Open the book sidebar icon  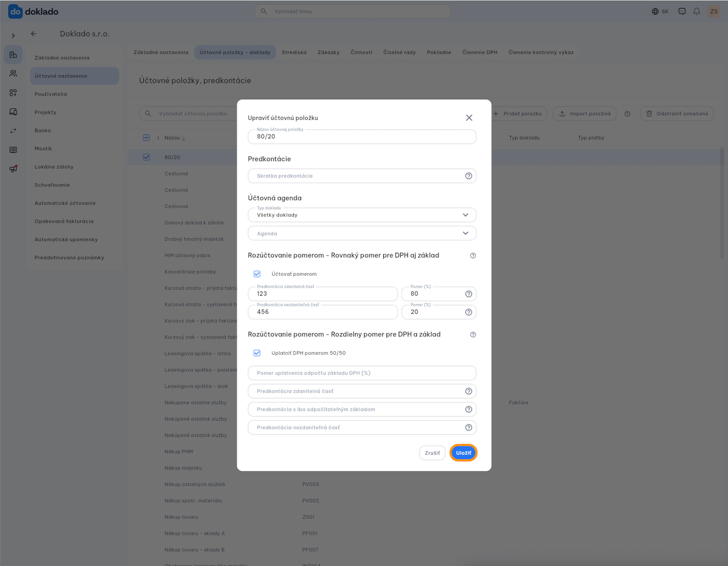13,150
